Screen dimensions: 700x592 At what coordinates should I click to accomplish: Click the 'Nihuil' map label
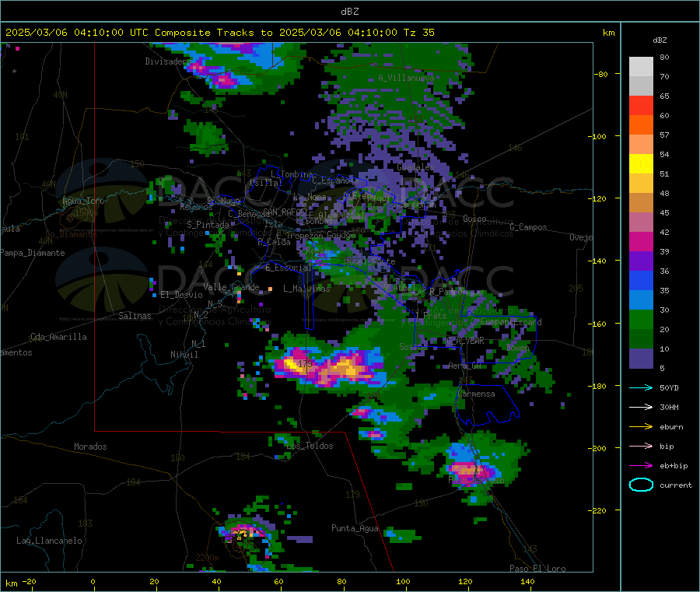click(184, 355)
